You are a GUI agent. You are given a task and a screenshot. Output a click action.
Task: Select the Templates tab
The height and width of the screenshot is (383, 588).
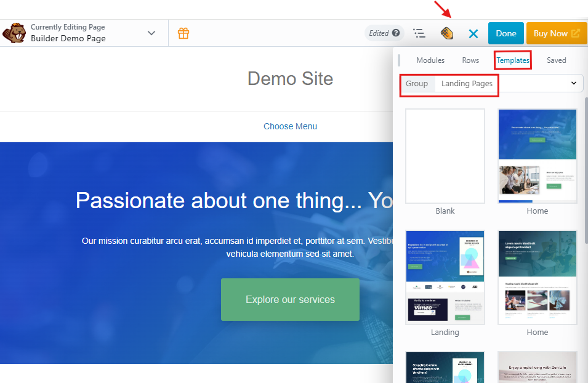click(x=513, y=60)
